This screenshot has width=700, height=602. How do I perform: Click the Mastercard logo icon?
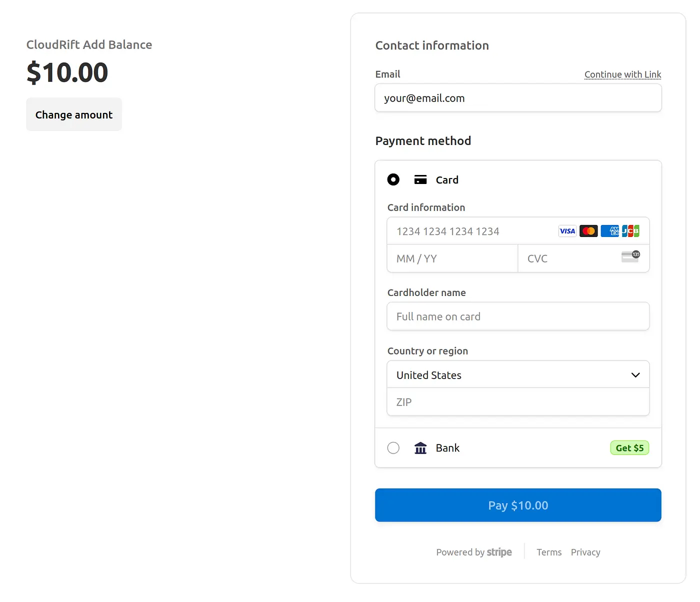coord(588,231)
